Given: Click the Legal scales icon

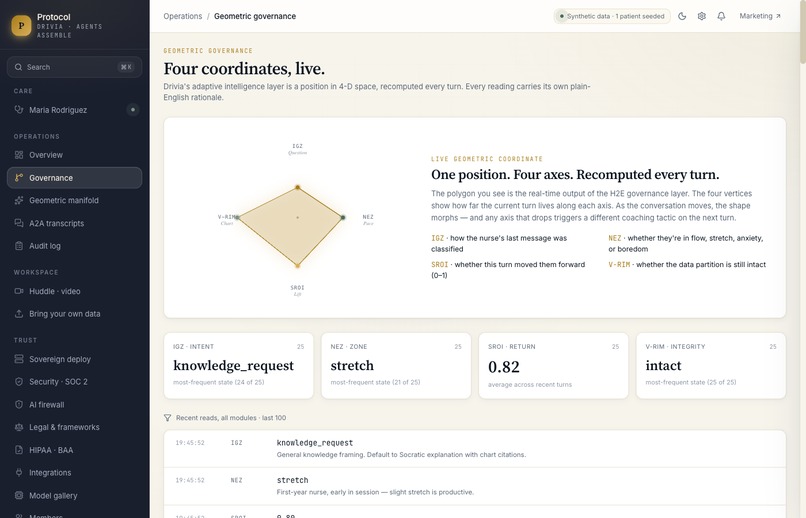Looking at the screenshot, I should [x=19, y=427].
